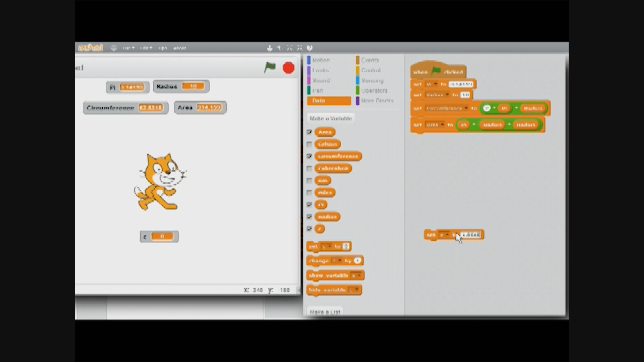
Task: Select the Shrink sprite tool
Action: 300,48
